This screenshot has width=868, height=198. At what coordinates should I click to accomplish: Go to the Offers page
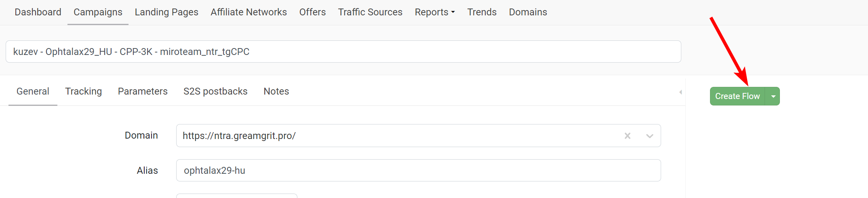pyautogui.click(x=312, y=12)
